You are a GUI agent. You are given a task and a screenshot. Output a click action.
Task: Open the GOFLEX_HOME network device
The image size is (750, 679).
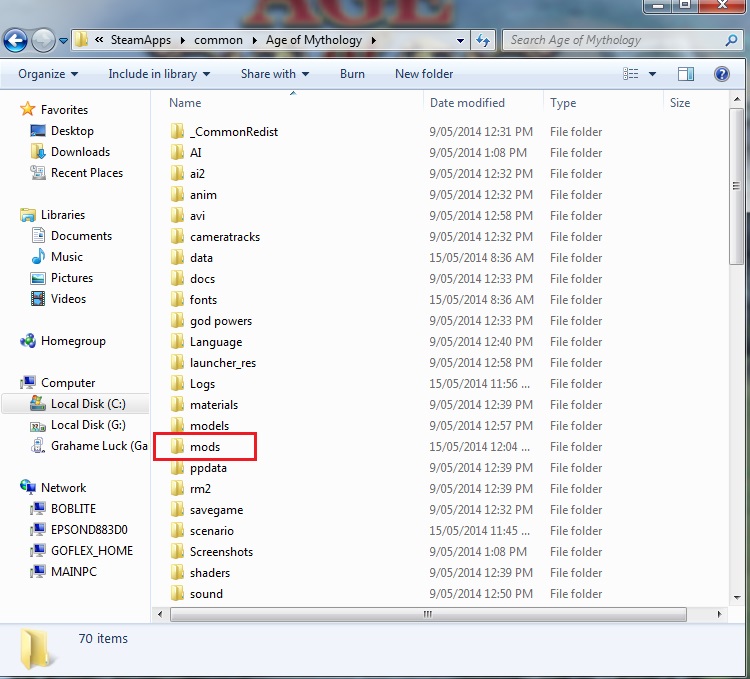92,551
